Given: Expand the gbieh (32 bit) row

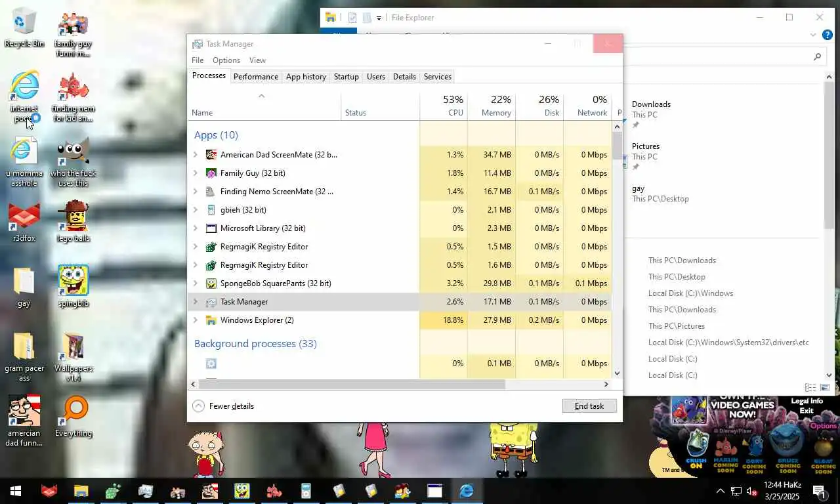Looking at the screenshot, I should click(196, 210).
